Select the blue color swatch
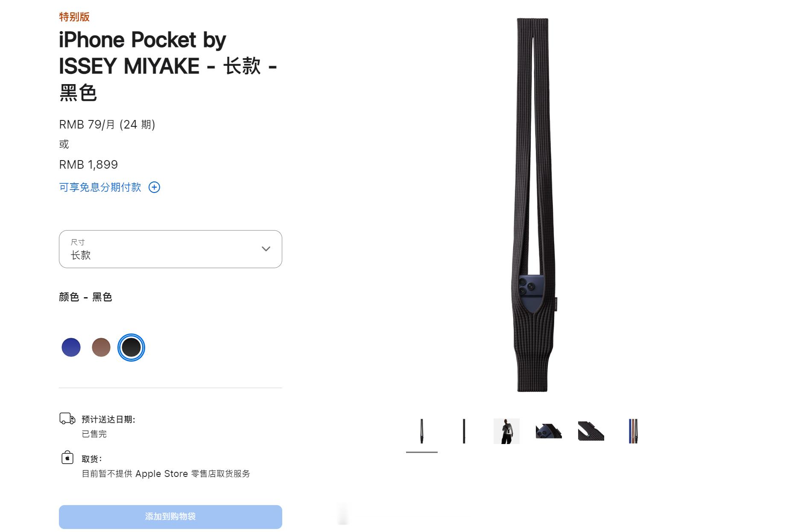Viewport: 807px width, 532px height. 71,347
